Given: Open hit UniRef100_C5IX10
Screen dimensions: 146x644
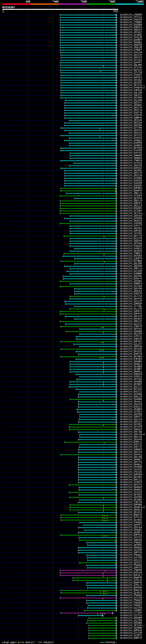Looking at the screenshot, I should [x=131, y=17].
